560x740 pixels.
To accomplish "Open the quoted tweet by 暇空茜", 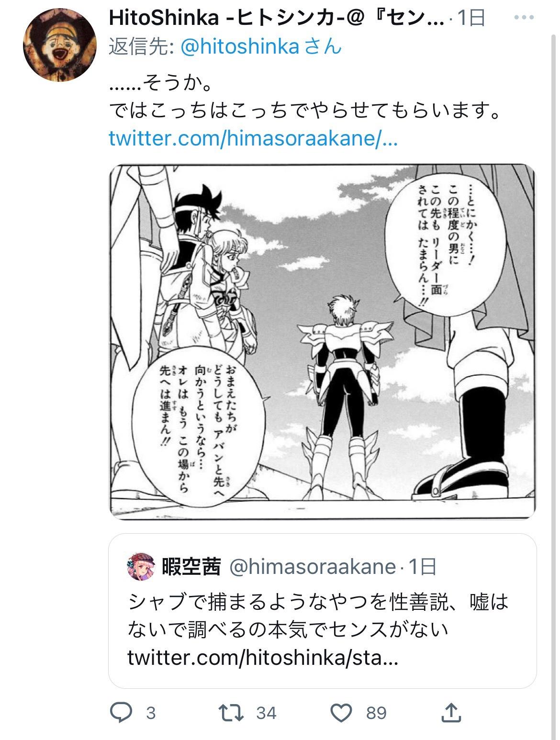I will click(x=323, y=611).
